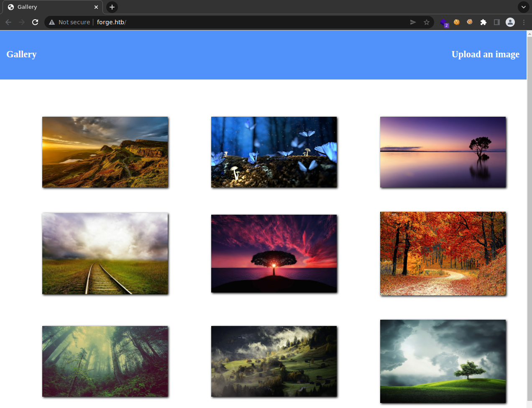The image size is (532, 408).
Task: Open a new tab with plus button
Action: coord(112,7)
